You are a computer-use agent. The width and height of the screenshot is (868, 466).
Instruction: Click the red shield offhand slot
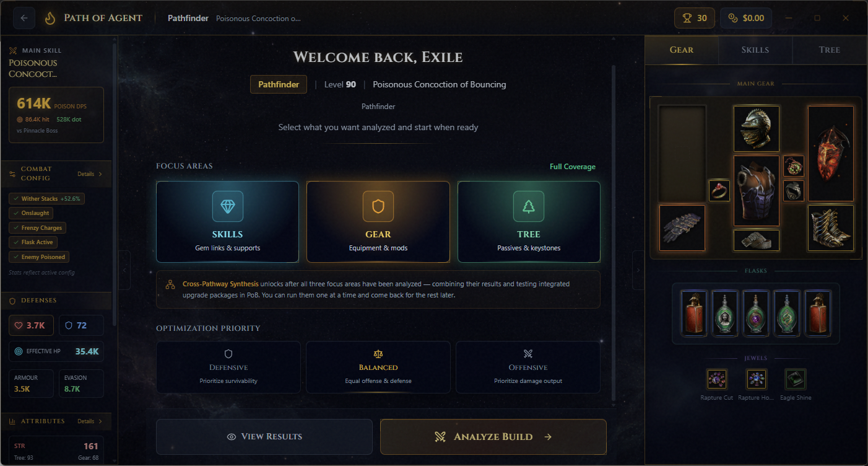coord(831,154)
